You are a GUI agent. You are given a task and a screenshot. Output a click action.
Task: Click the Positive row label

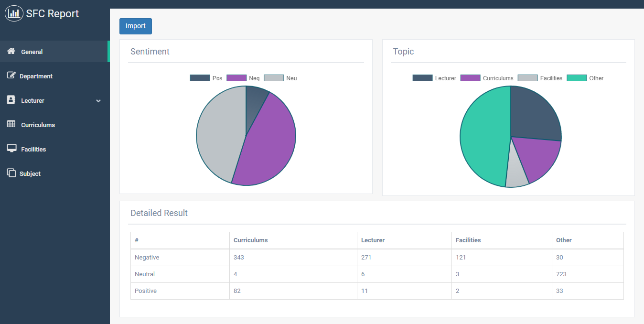coord(146,291)
